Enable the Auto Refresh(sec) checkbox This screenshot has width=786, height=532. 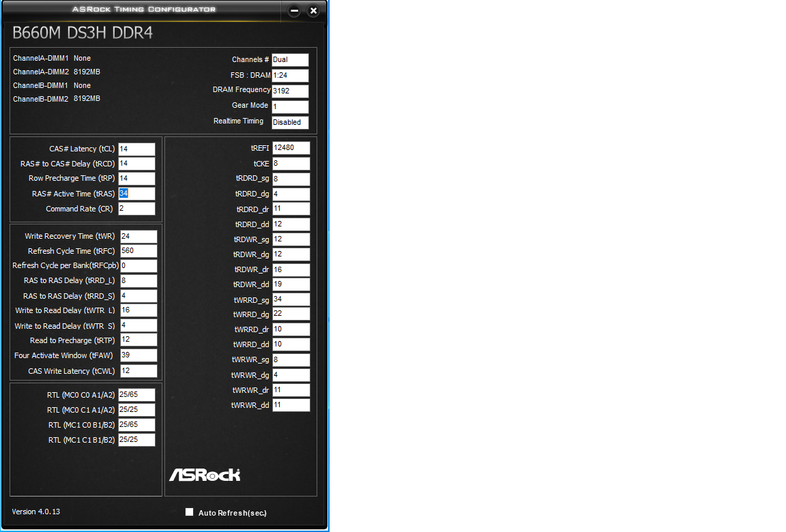(189, 512)
